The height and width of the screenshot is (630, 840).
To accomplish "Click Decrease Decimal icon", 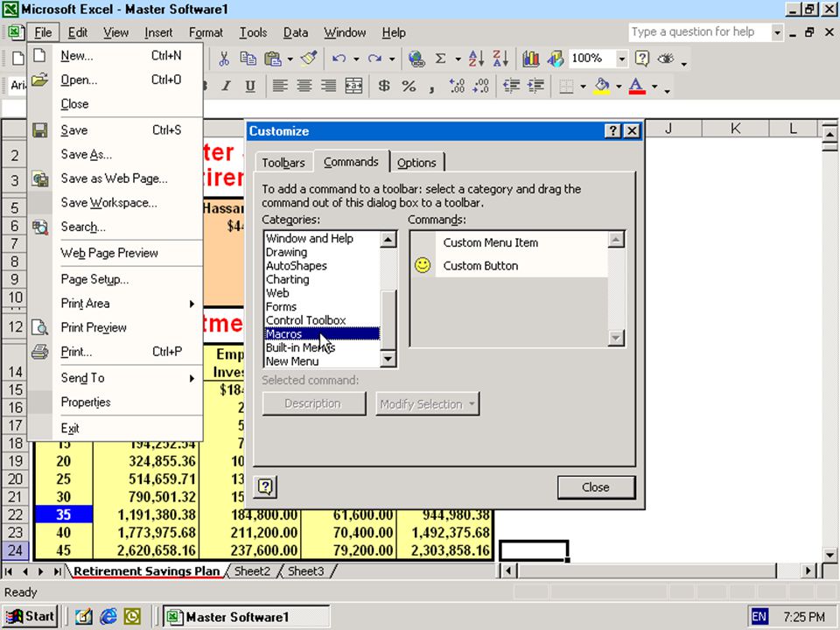I will point(481,86).
